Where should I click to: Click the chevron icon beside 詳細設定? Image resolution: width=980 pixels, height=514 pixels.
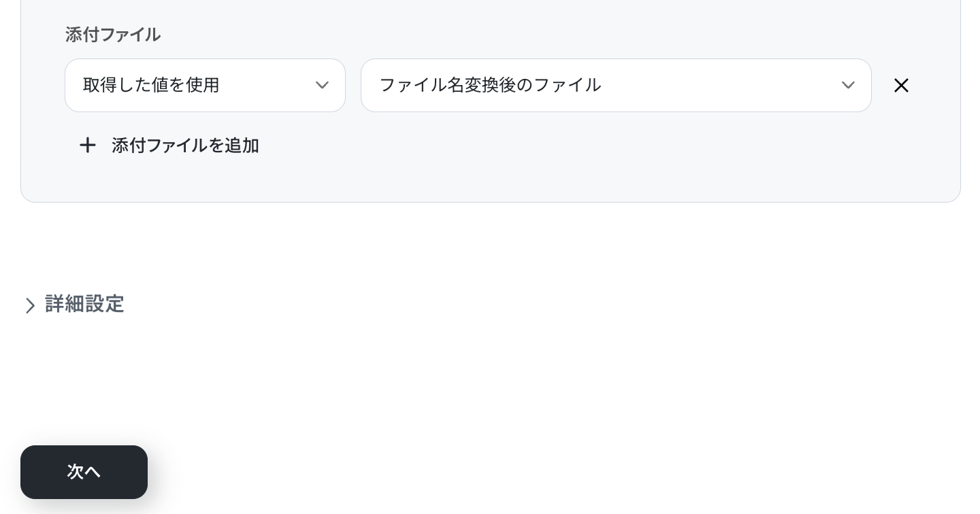[30, 305]
